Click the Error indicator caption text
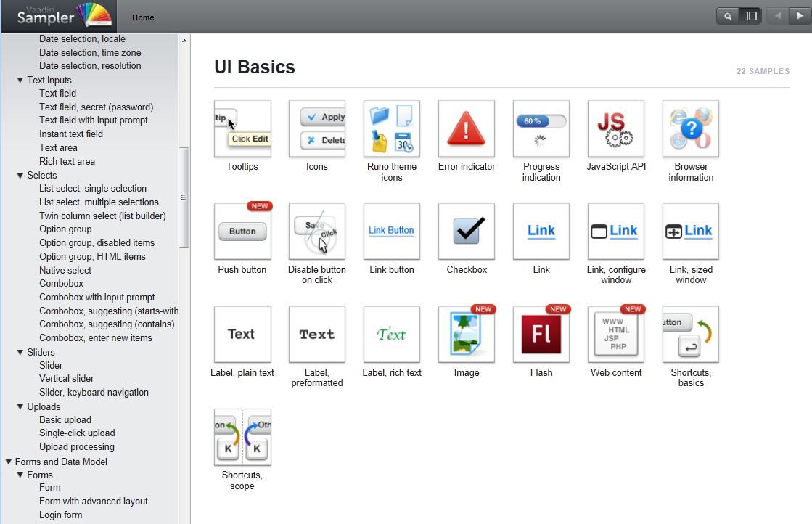 (x=467, y=167)
